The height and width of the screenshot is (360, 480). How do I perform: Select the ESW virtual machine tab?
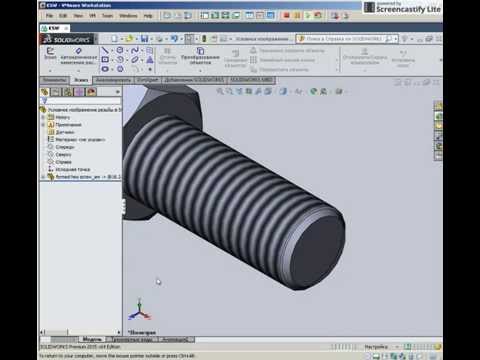[x=54, y=28]
